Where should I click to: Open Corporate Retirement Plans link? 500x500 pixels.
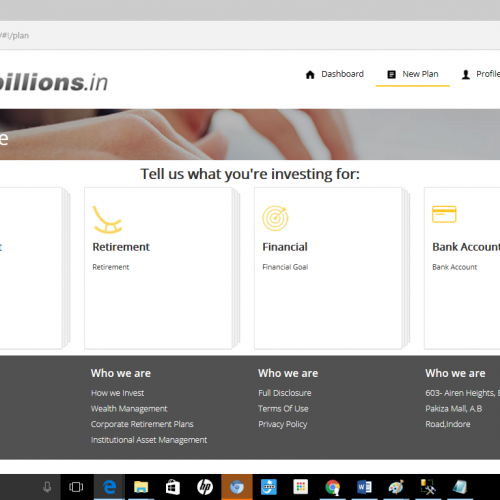point(142,424)
